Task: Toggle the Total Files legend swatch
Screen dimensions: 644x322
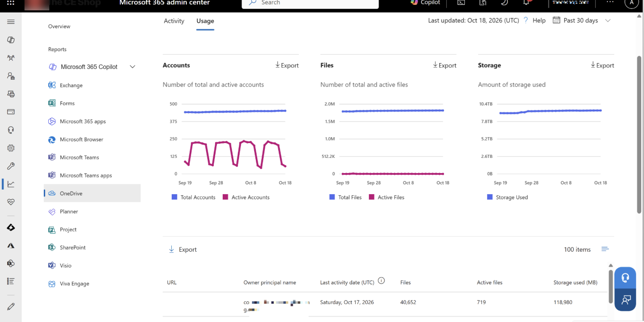Action: tap(332, 197)
